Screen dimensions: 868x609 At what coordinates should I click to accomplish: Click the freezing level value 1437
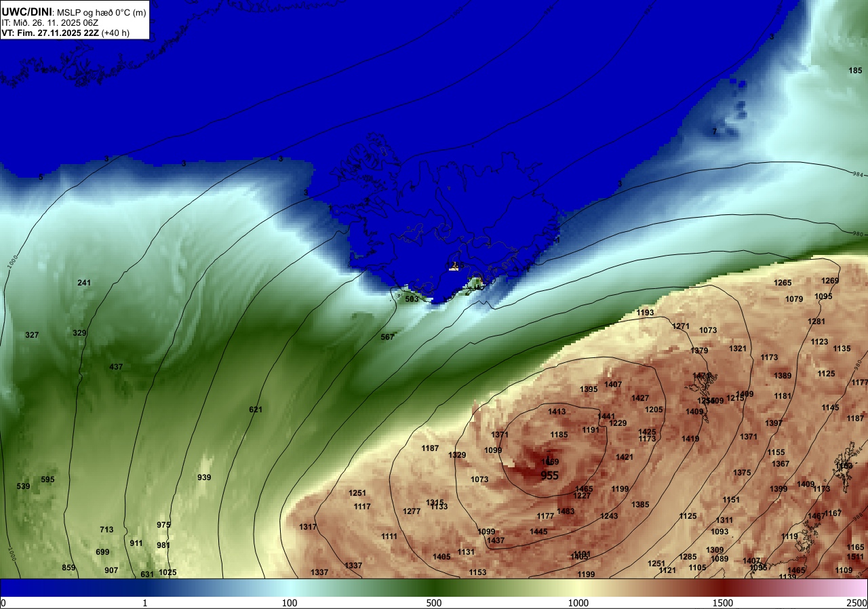tap(496, 541)
